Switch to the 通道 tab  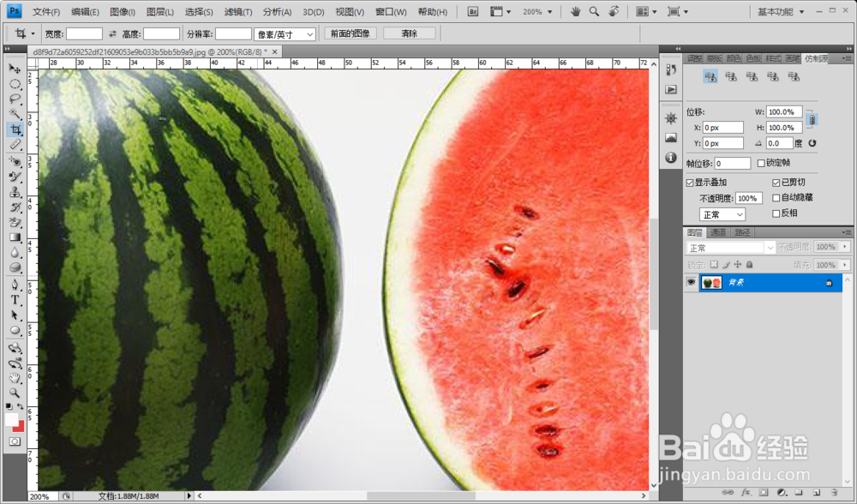coord(718,232)
